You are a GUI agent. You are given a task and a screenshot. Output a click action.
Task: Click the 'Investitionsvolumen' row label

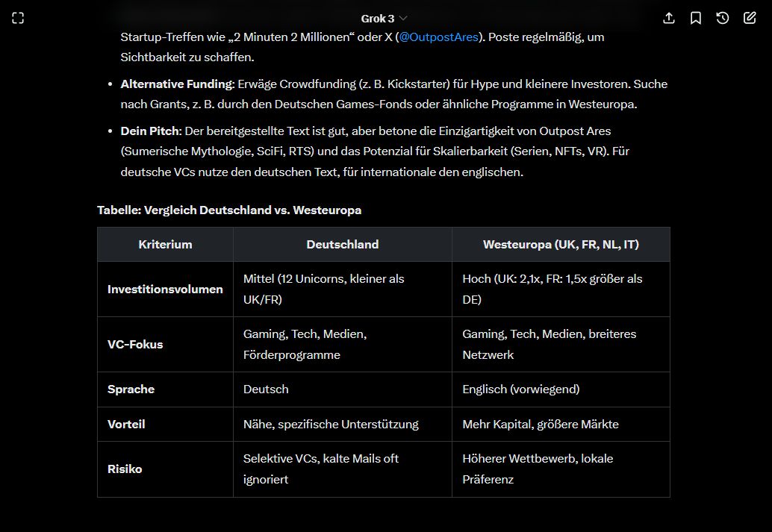click(166, 289)
